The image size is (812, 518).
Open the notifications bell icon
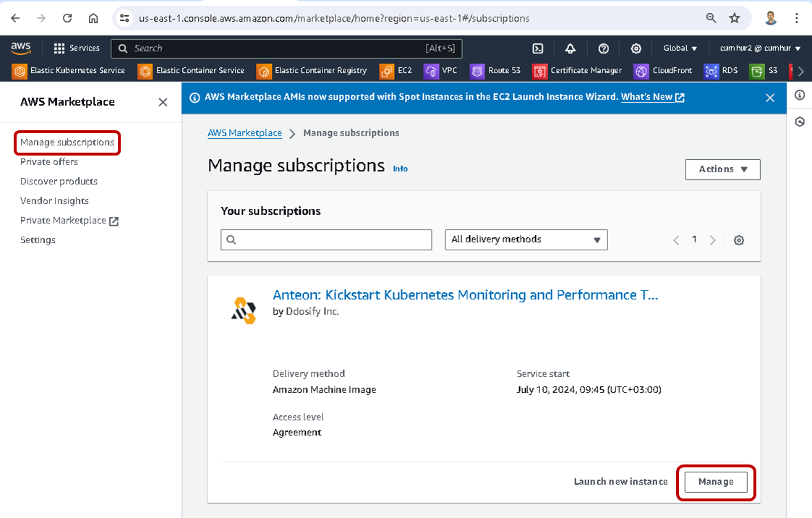click(570, 48)
